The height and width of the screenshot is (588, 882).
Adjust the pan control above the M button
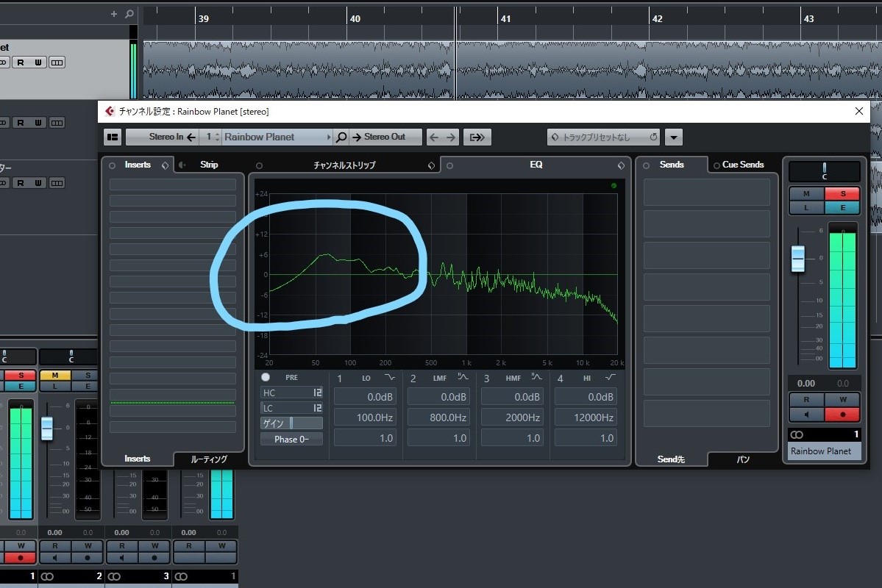(824, 171)
